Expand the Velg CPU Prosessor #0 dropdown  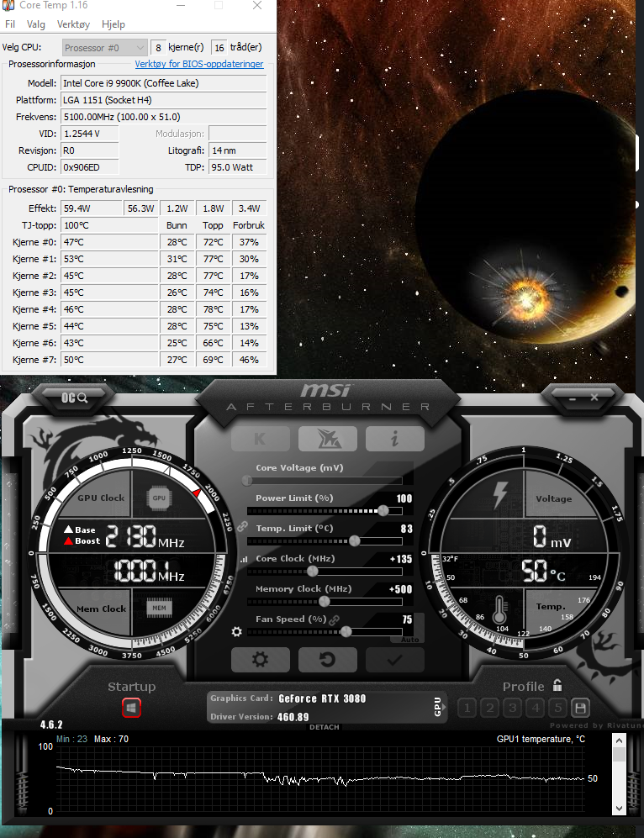pos(105,48)
